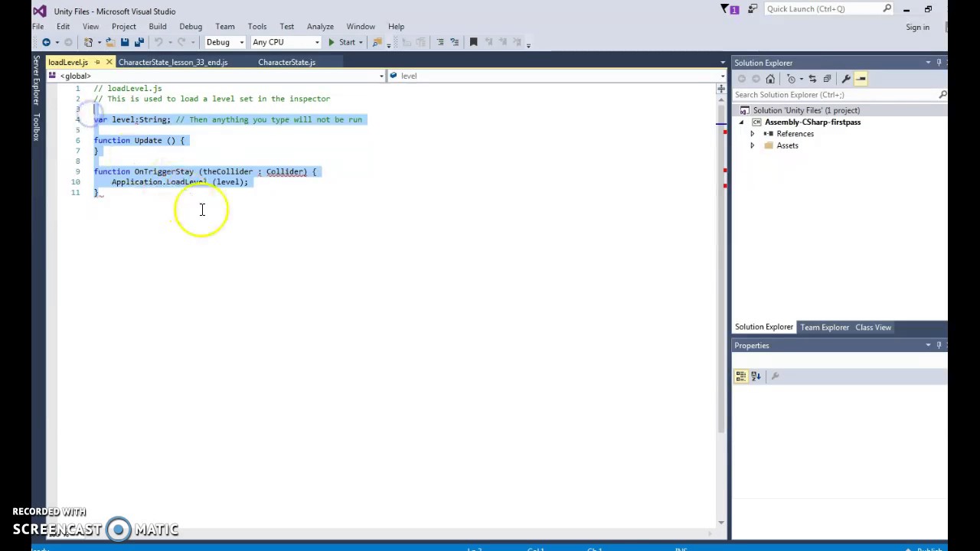Toggle auto-hide pin on Solution Explorer

pyautogui.click(x=939, y=63)
